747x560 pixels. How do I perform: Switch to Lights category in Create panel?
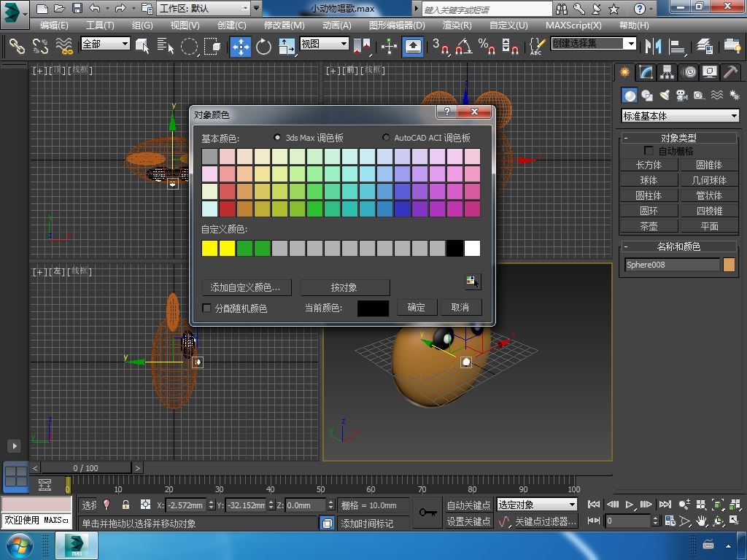[665, 96]
